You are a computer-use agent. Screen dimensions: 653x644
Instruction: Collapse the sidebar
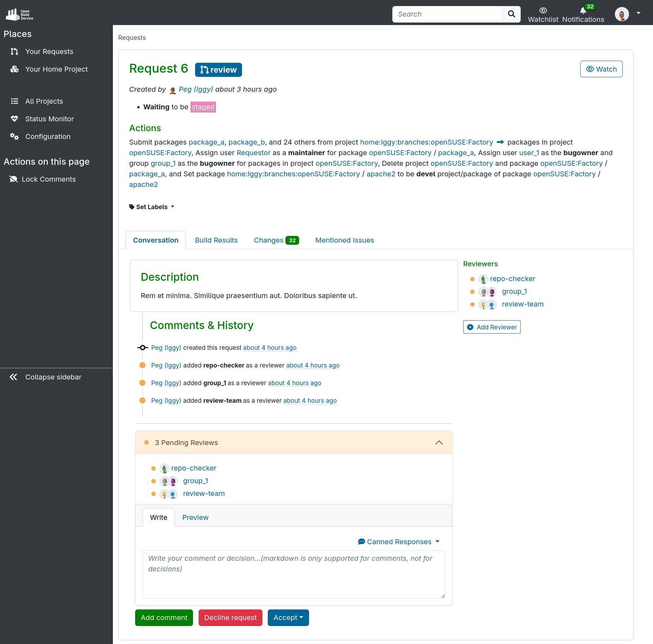pos(53,377)
